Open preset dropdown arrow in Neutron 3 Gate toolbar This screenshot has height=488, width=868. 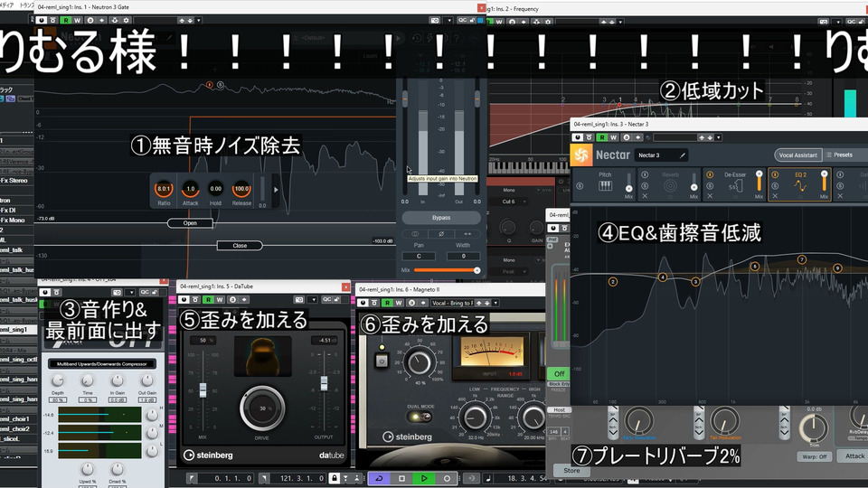click(x=199, y=21)
